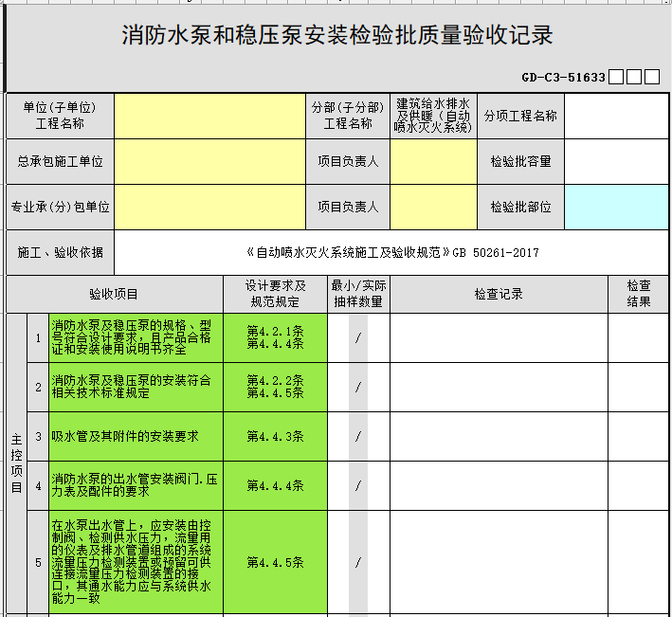Select the 验收项目 column header
Screen dimensions: 672x617
tap(115, 294)
